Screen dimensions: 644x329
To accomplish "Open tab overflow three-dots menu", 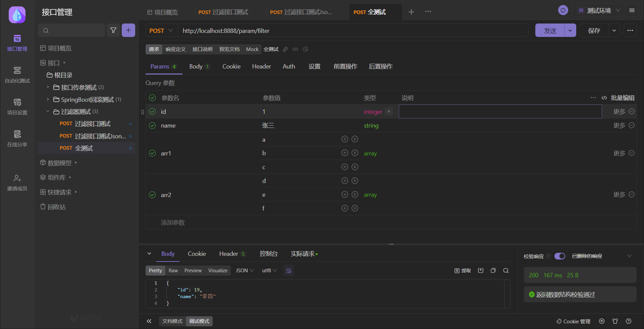I will pos(428,11).
